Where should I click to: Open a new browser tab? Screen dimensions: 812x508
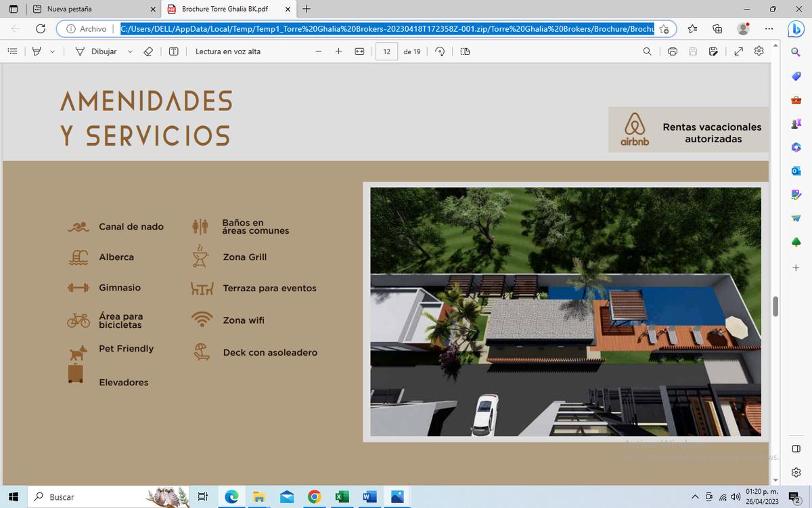click(307, 9)
